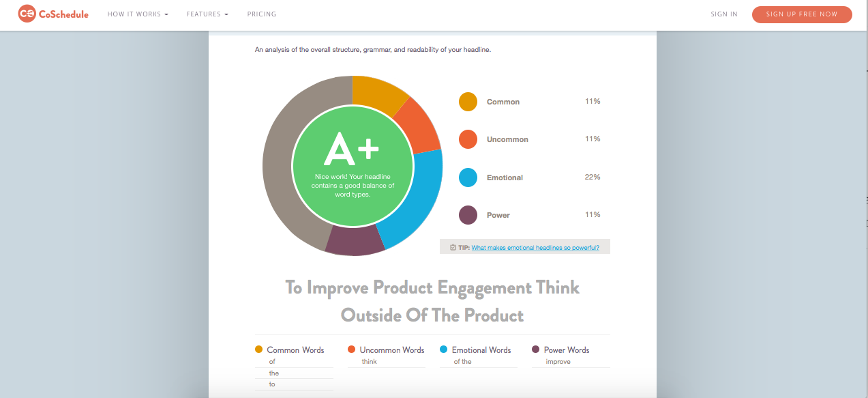868x398 pixels.
Task: Click the Uncommon legend label
Action: [x=507, y=139]
